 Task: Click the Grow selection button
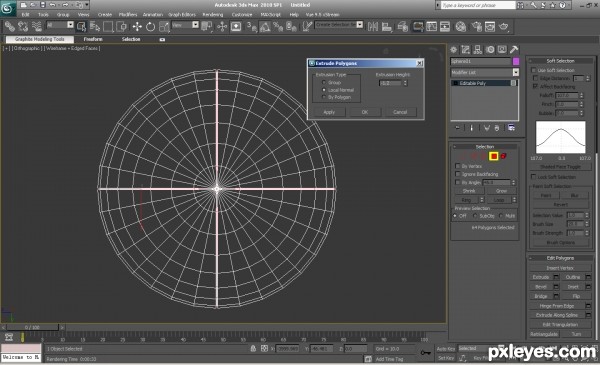point(501,191)
